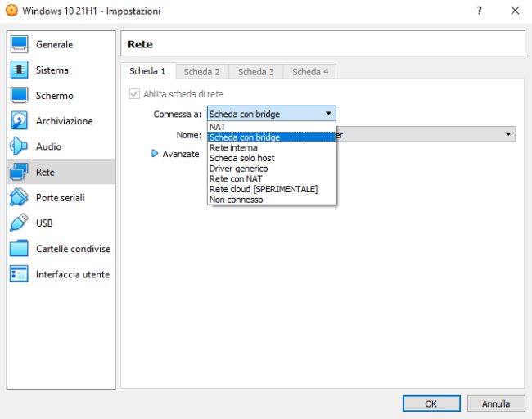Viewport: 532px width, 419px height.
Task: Switch to the Scheda 3 tab
Action: [x=256, y=72]
